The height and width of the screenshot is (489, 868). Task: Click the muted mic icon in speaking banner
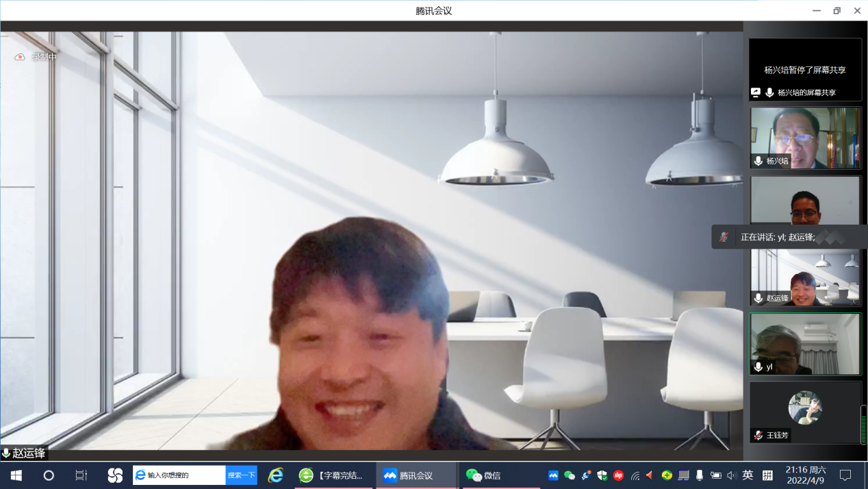click(x=724, y=237)
